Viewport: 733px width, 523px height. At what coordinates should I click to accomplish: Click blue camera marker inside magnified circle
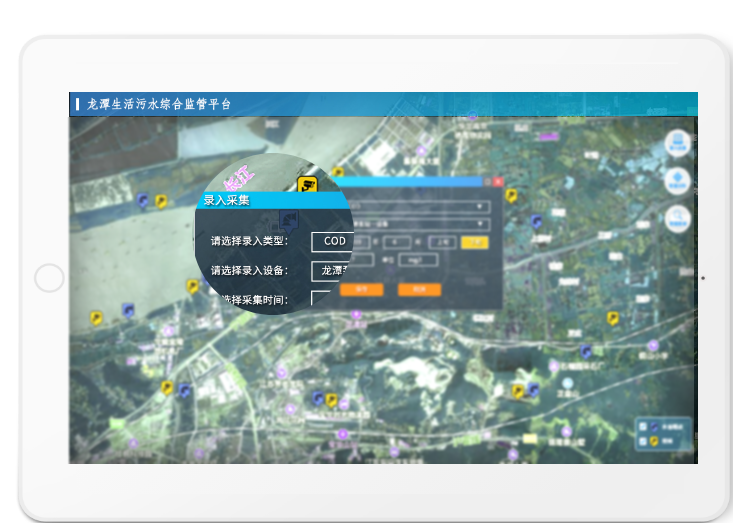pos(289,219)
